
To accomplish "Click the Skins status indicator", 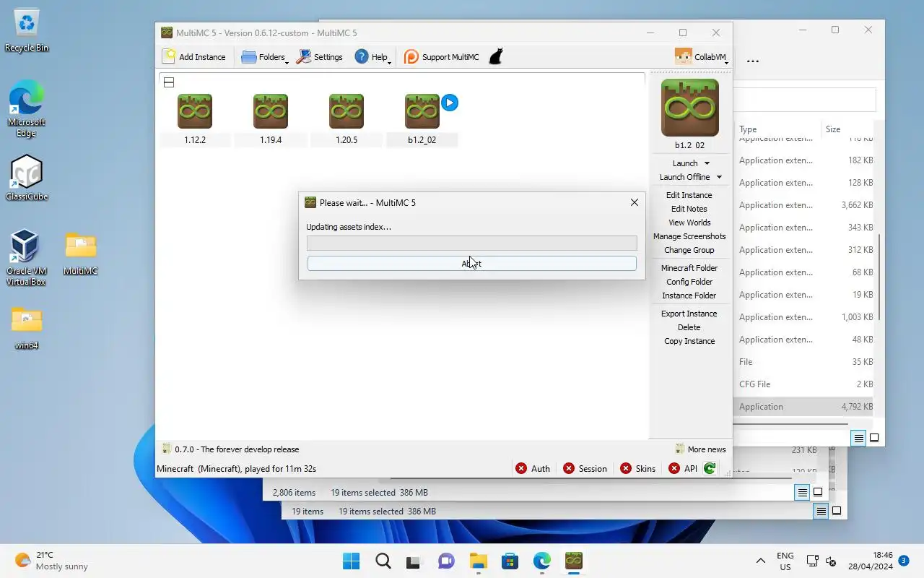I will pos(638,469).
